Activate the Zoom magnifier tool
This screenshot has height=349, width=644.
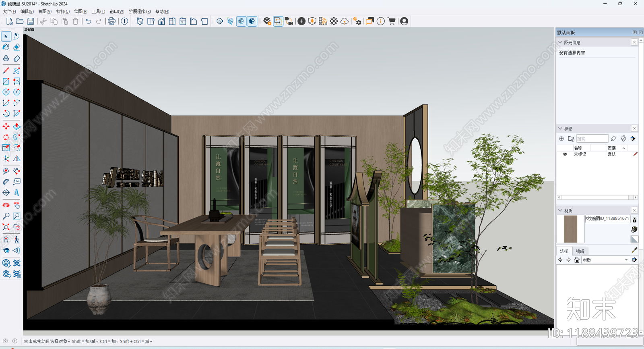(x=6, y=216)
